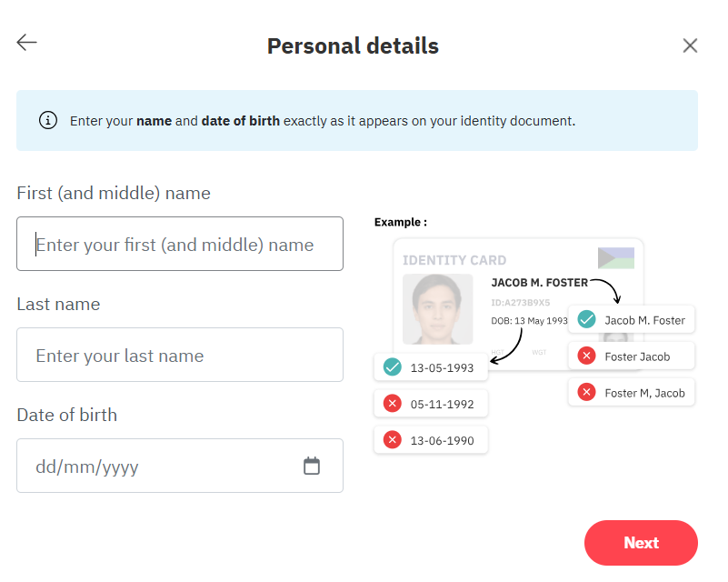Click the JACOB M. FOSTER card name

[x=539, y=283]
